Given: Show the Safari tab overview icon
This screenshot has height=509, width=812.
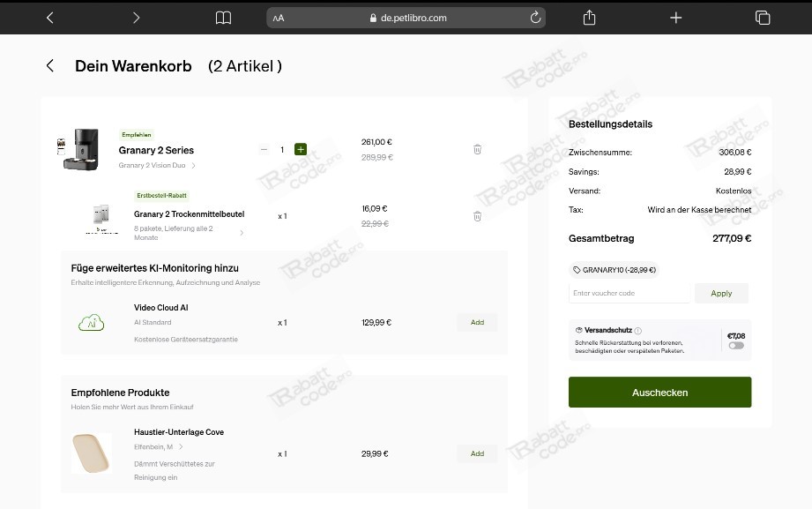Looking at the screenshot, I should [x=763, y=18].
